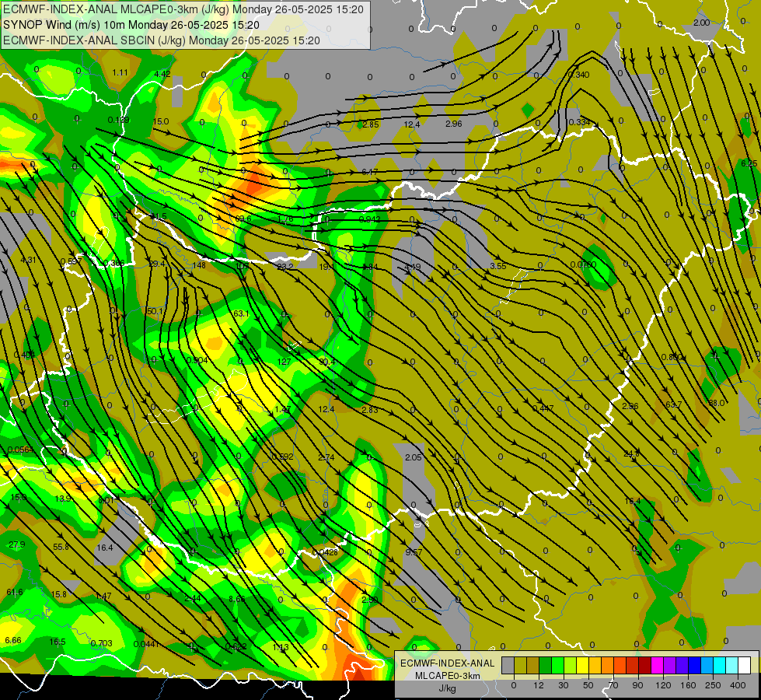Click the map value 41.5
The width and height of the screenshot is (761, 700).
[x=159, y=217]
